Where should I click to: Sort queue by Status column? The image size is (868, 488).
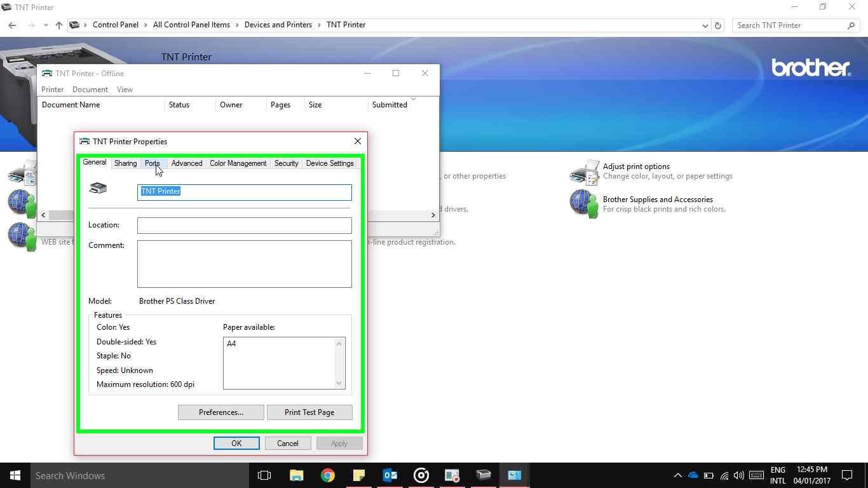[x=190, y=105]
